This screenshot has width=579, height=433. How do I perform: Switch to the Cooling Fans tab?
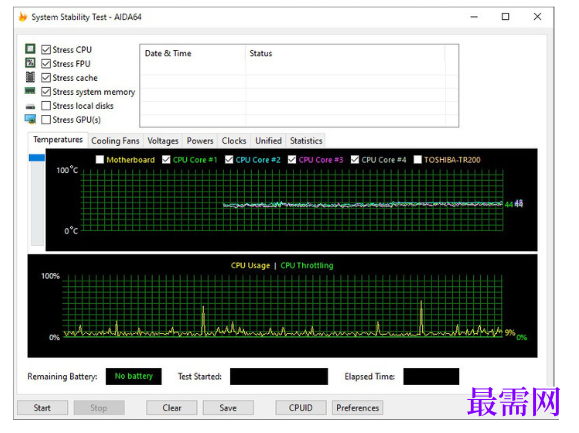click(115, 141)
